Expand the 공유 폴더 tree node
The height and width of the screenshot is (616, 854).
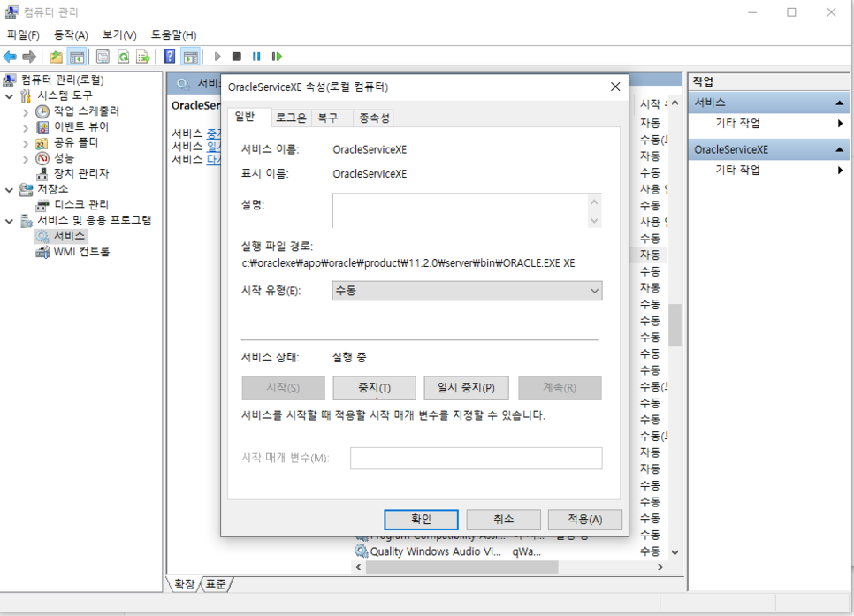coord(26,144)
